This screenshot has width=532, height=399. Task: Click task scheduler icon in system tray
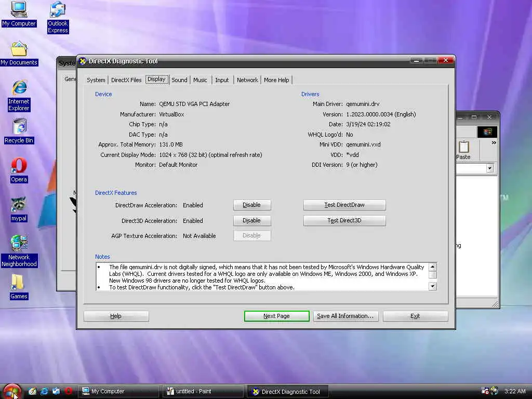(485, 391)
